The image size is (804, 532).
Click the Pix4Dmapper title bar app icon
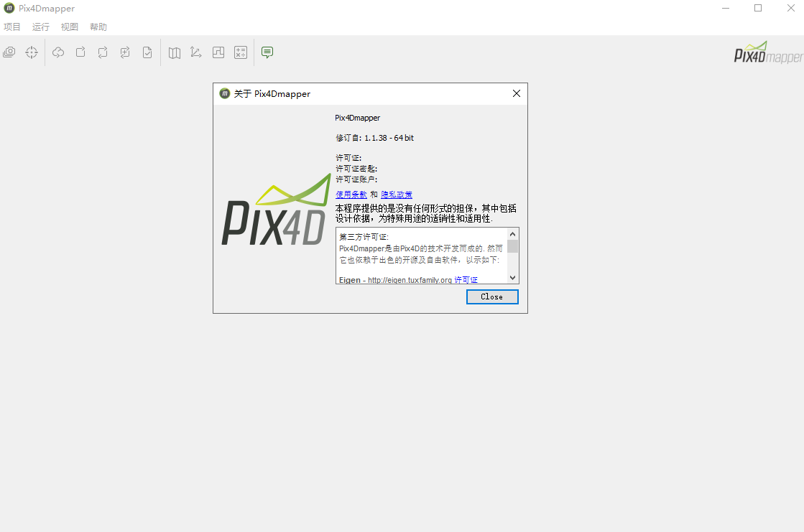pyautogui.click(x=9, y=8)
